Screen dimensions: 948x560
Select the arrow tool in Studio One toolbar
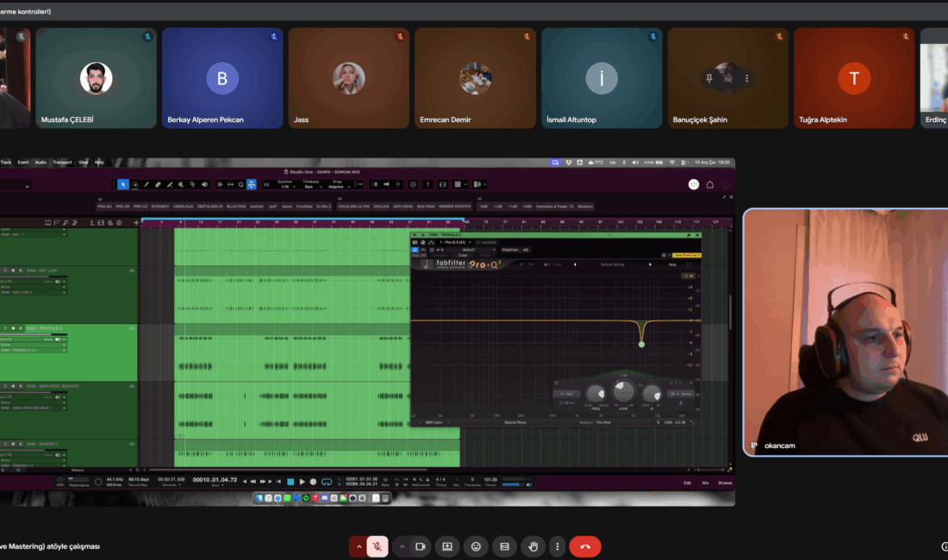pyautogui.click(x=123, y=184)
